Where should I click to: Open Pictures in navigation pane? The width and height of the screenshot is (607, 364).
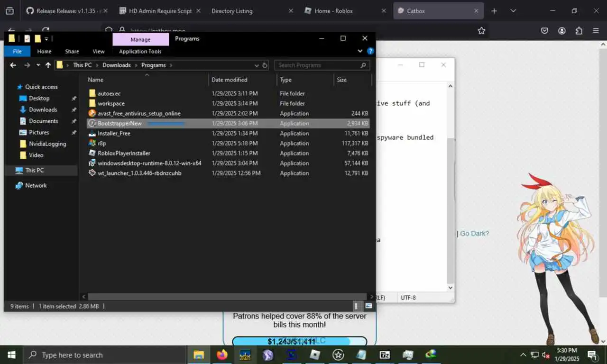(39, 132)
